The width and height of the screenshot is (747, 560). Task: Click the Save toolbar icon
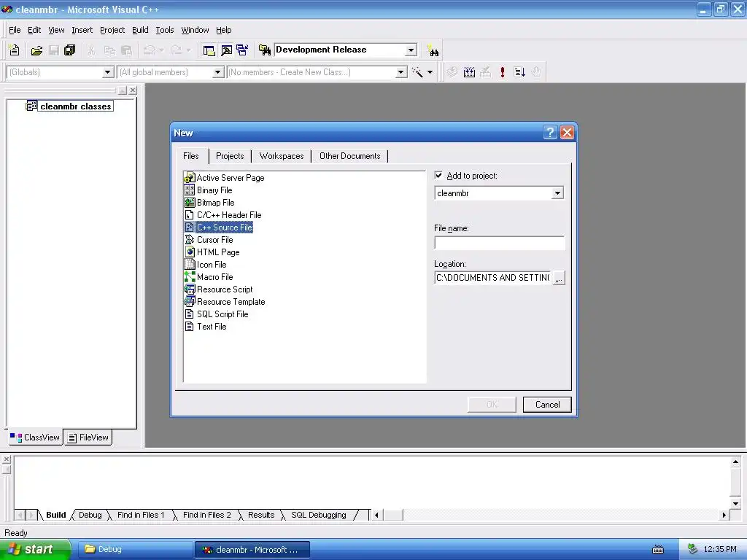[x=54, y=50]
